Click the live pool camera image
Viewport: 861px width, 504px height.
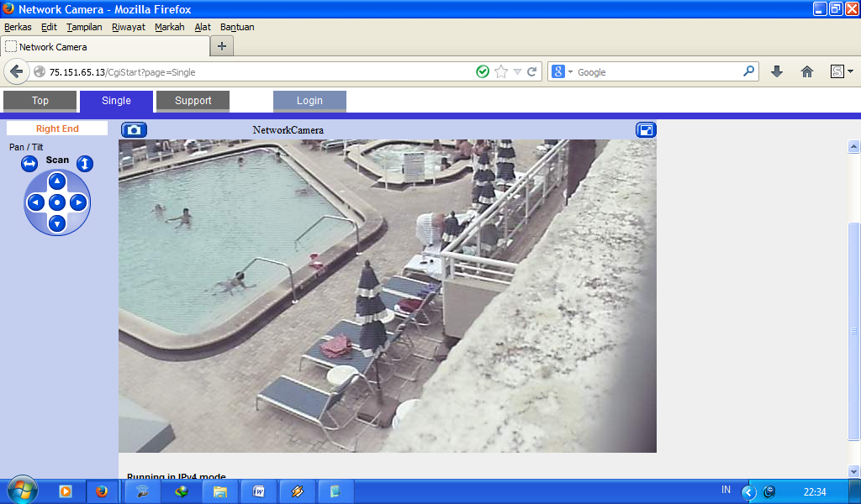point(387,297)
